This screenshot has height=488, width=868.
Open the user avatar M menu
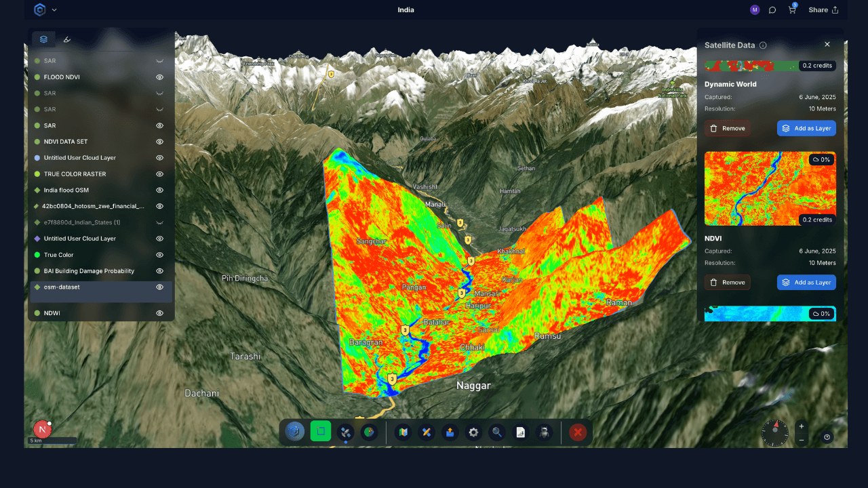755,10
